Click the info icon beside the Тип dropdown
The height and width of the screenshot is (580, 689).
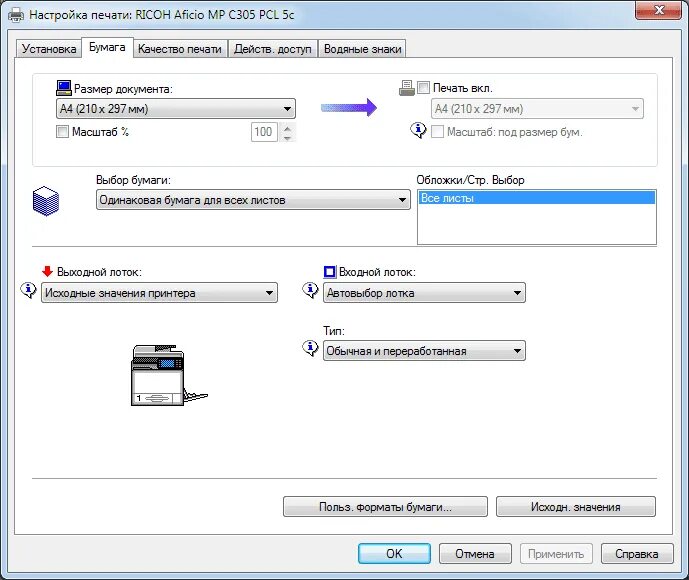pyautogui.click(x=310, y=348)
